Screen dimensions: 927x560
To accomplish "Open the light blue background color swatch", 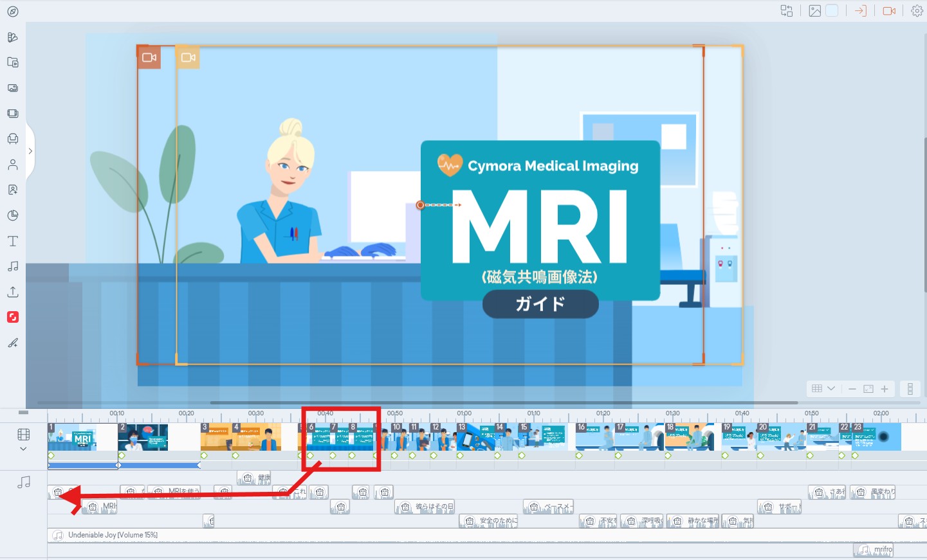I will coord(832,11).
